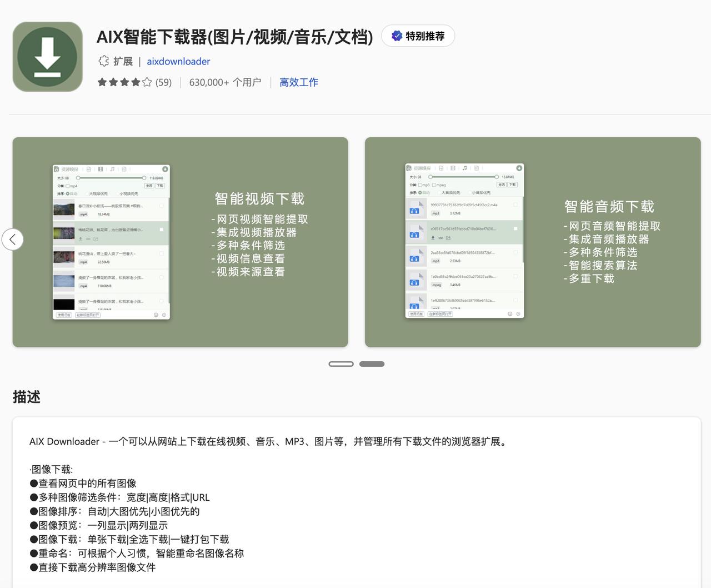Image resolution: width=711 pixels, height=588 pixels.
Task: Open the 智能视频下载 screenshot slide
Action: coord(181,242)
